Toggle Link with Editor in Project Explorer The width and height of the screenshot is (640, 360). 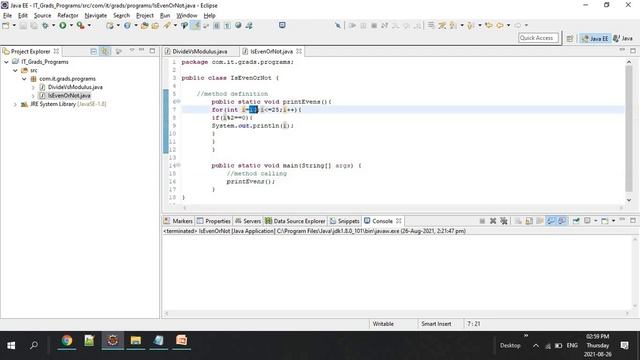[x=105, y=51]
